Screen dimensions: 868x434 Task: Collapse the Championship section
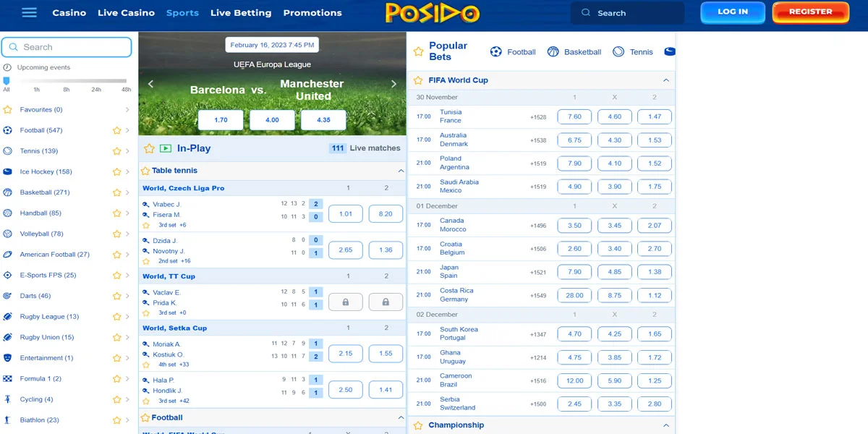coord(666,425)
